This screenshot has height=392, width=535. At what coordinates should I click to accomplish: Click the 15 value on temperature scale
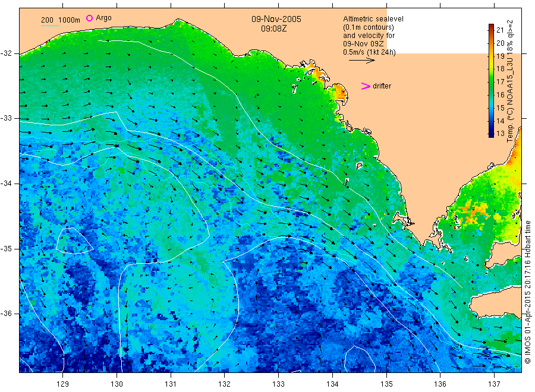click(x=500, y=108)
